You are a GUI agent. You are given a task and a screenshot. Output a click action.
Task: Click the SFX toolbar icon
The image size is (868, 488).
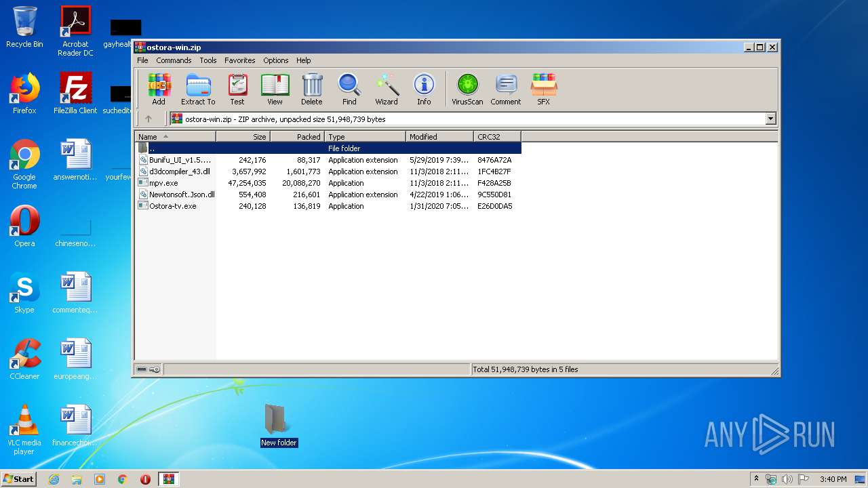click(544, 89)
